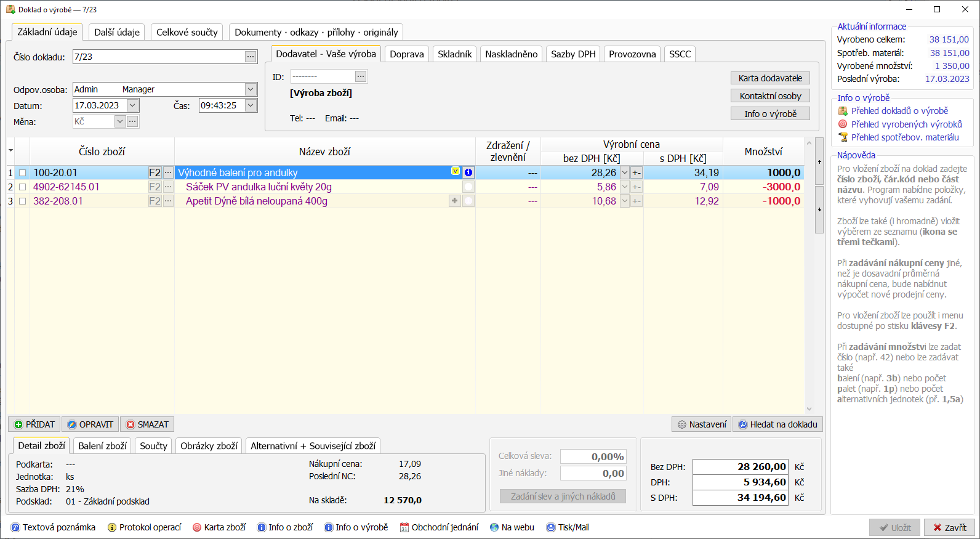
Task: Open Na webu
Action: pyautogui.click(x=512, y=527)
